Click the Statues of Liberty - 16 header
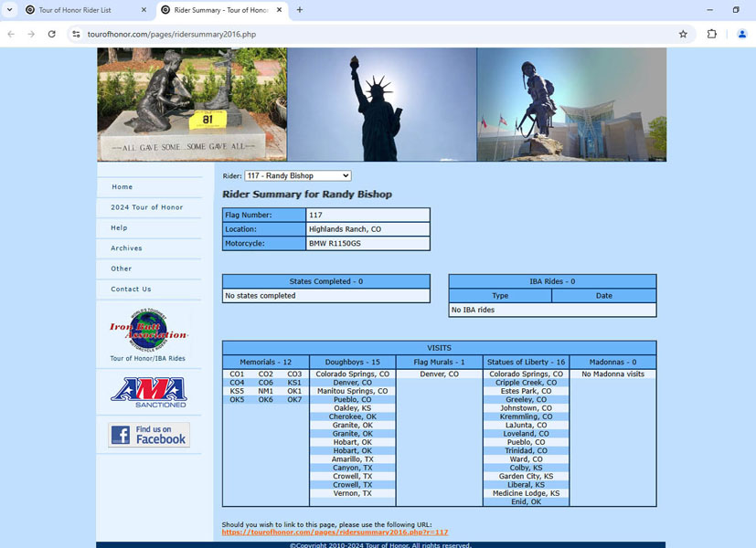Screen dimensions: 756x548 [x=526, y=362]
